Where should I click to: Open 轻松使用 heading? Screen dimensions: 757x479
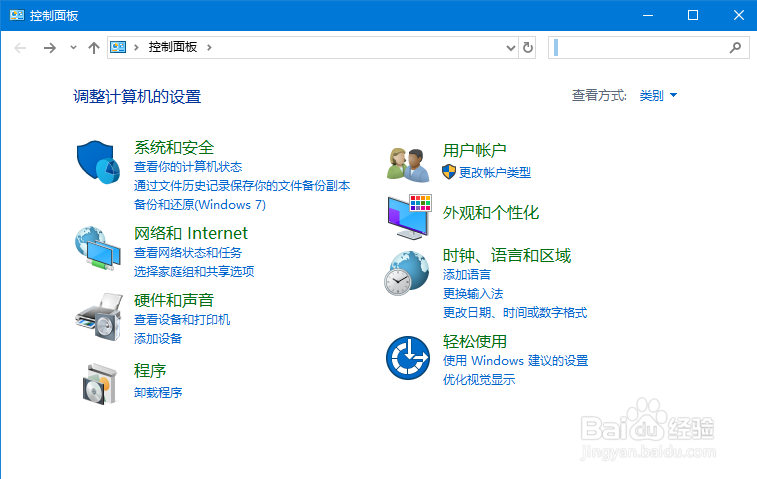pos(475,341)
